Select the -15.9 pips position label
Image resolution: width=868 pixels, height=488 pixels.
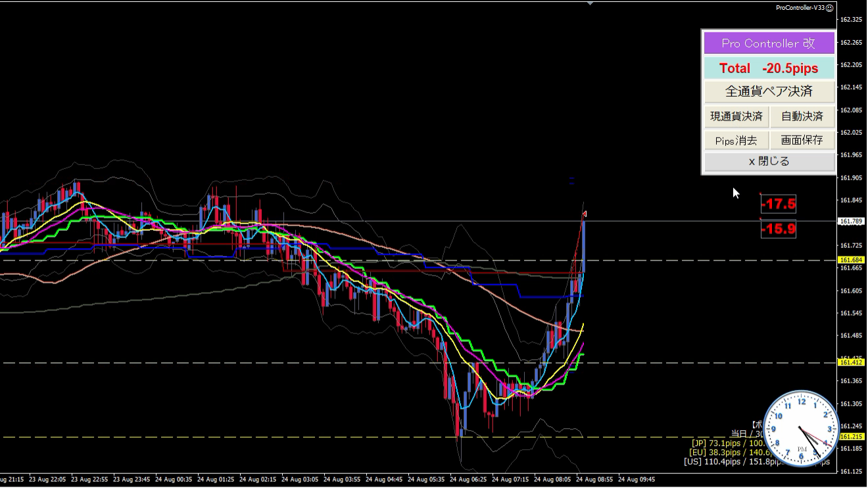point(779,230)
